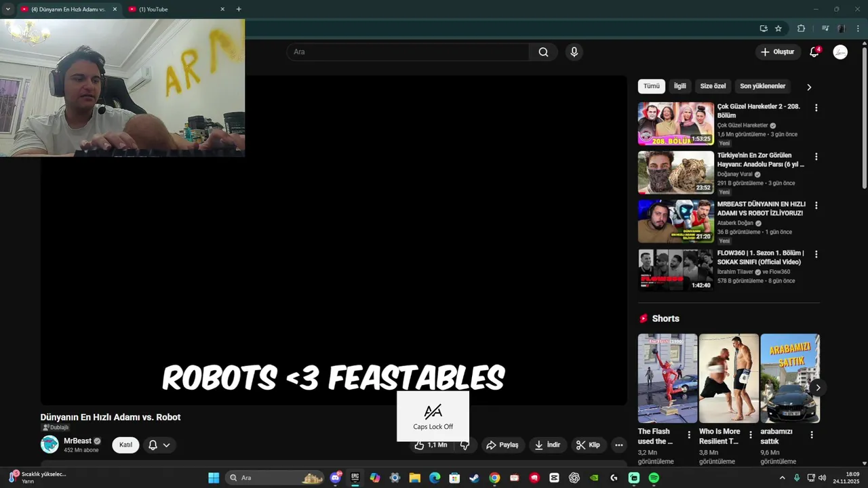Viewport: 868px width, 488px height.
Task: Open Spotify from the taskbar
Action: 654,478
